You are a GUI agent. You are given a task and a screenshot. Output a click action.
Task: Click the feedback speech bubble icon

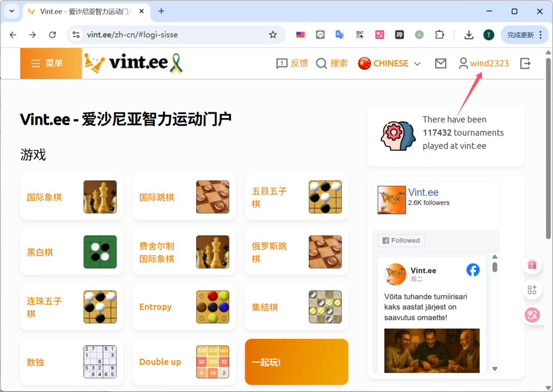282,63
